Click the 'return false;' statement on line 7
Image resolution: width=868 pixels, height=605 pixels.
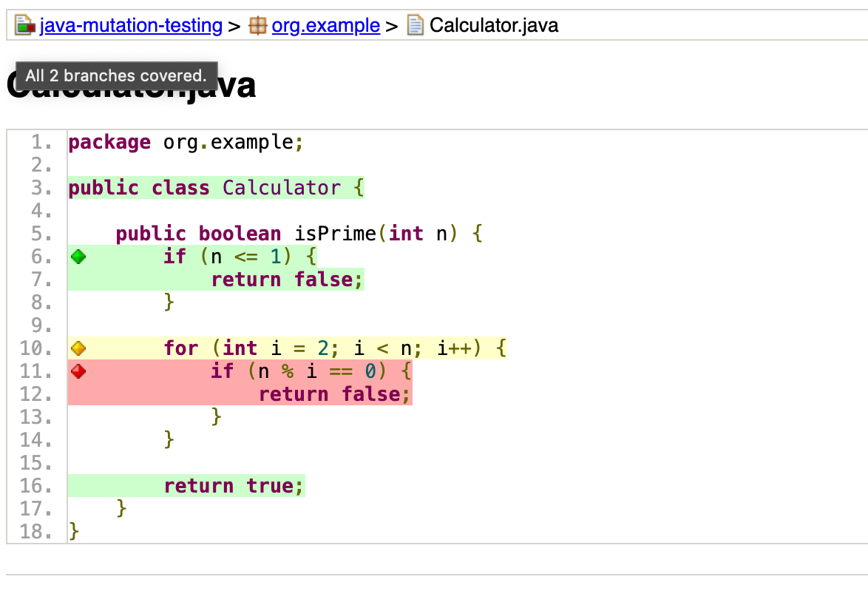(x=287, y=279)
